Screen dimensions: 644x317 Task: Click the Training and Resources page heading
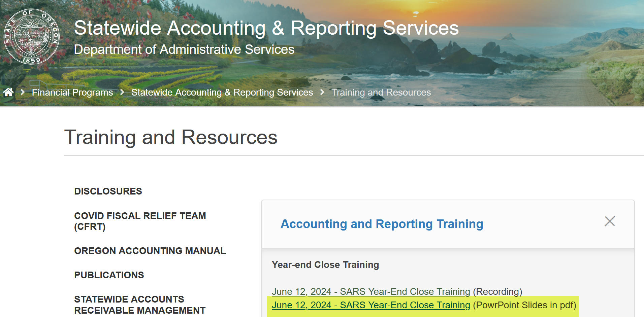pyautogui.click(x=171, y=137)
